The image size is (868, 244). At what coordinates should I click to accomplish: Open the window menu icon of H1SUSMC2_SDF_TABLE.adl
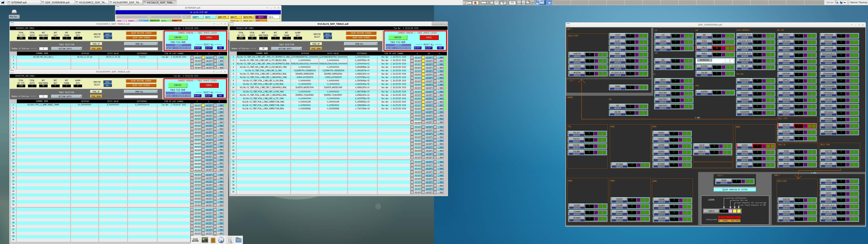click(x=12, y=24)
